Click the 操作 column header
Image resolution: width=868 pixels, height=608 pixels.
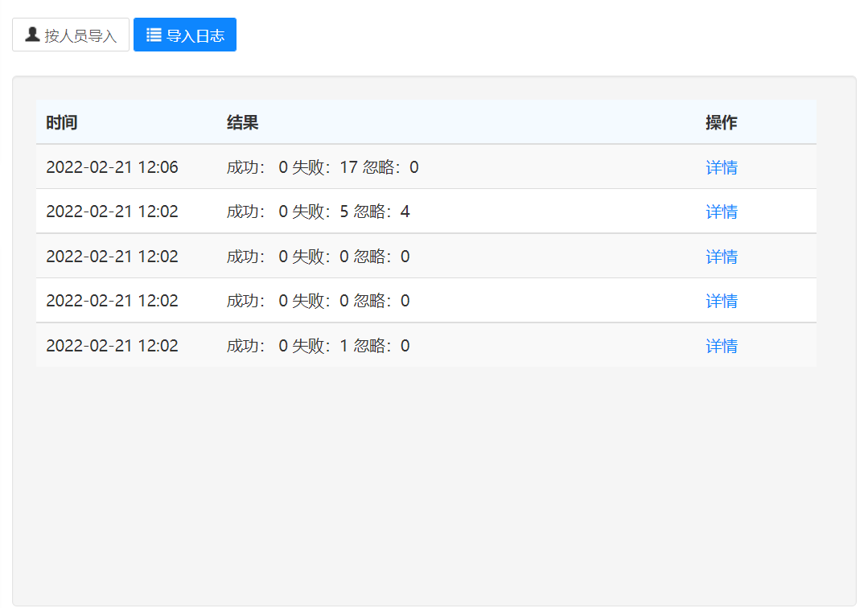[x=722, y=122]
